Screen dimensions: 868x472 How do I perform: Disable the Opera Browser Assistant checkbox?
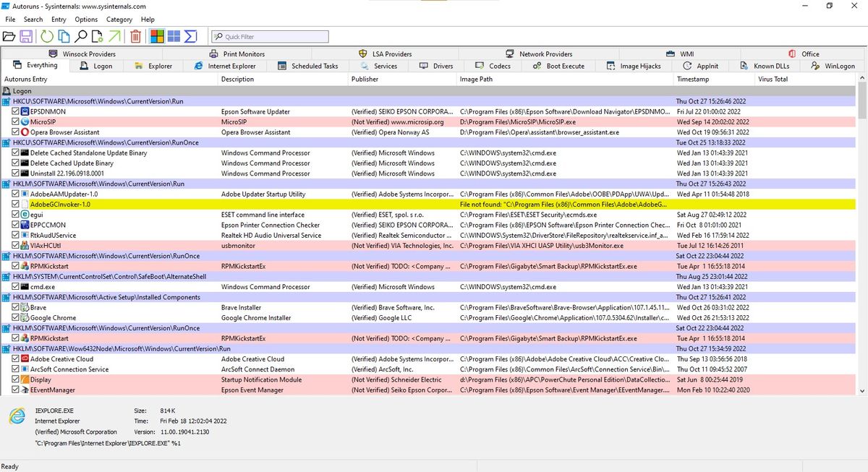(x=16, y=132)
